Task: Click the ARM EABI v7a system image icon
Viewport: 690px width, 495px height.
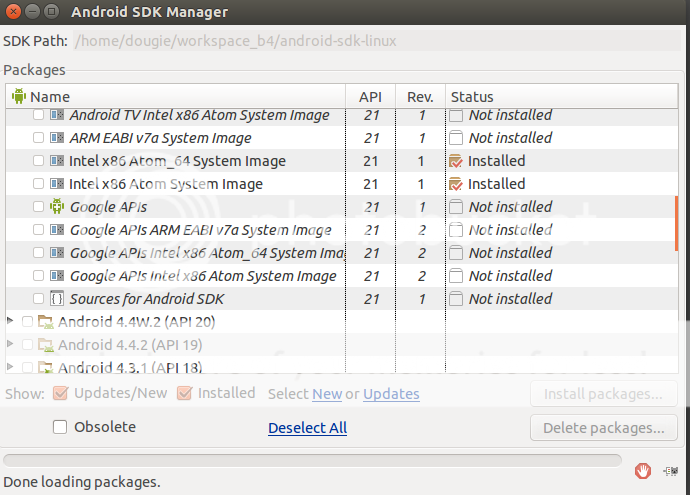Action: pos(57,138)
